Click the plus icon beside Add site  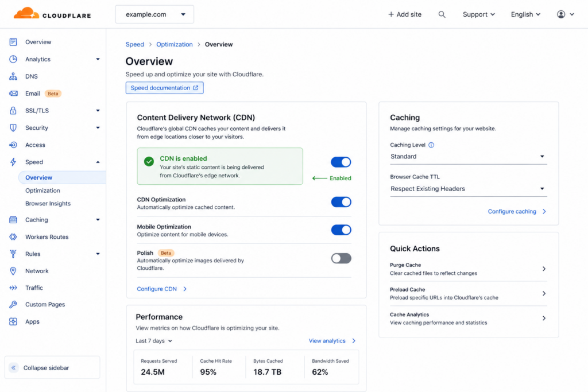[x=390, y=14]
